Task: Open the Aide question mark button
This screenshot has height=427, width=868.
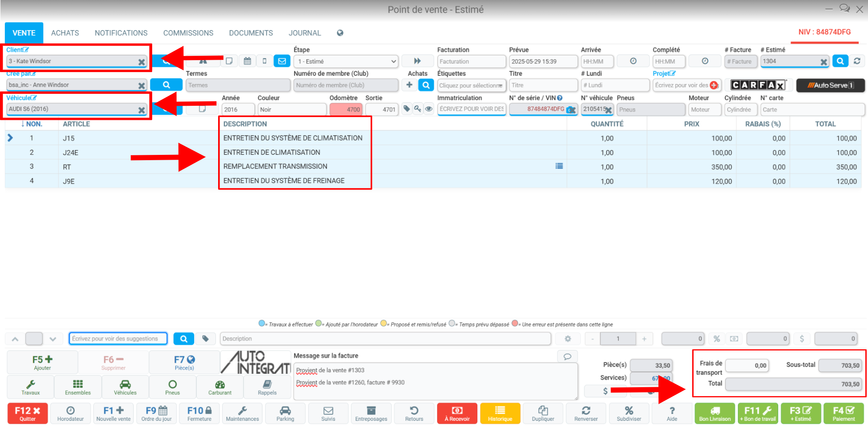Action: point(672,414)
